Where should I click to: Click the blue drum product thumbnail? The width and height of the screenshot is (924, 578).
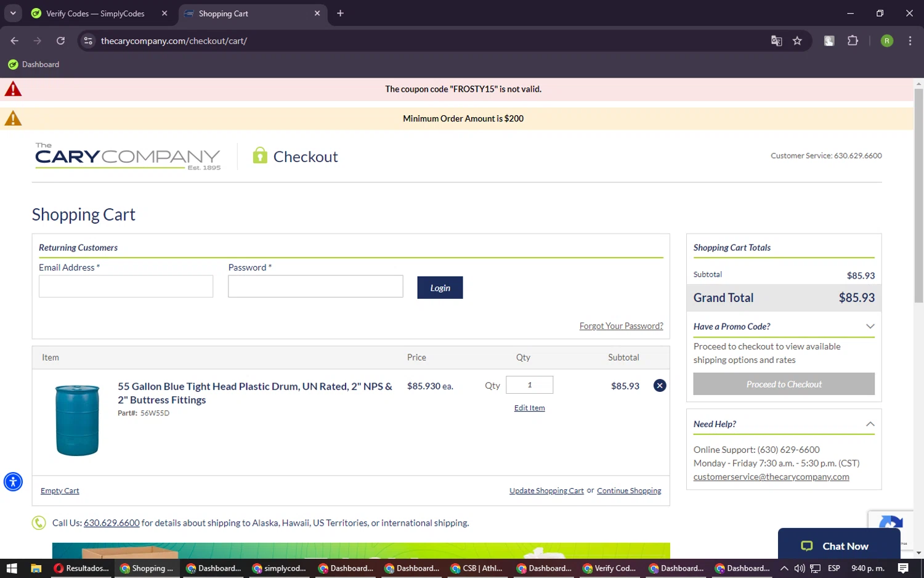77,420
